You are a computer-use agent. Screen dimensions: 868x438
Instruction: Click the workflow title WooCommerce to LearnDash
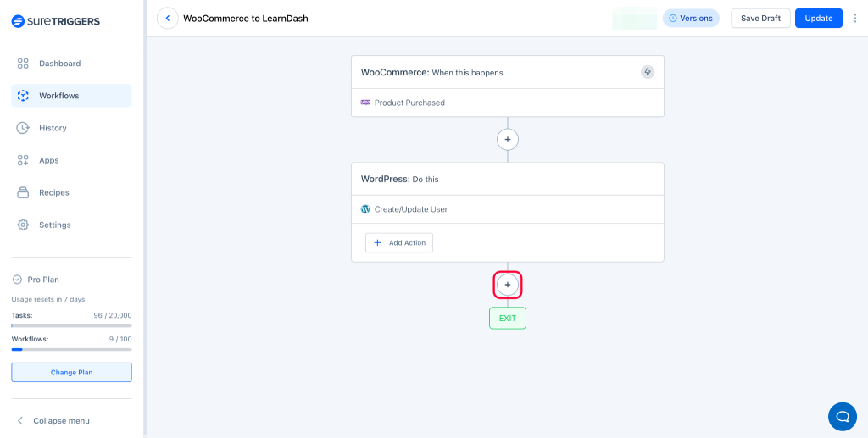pyautogui.click(x=246, y=19)
